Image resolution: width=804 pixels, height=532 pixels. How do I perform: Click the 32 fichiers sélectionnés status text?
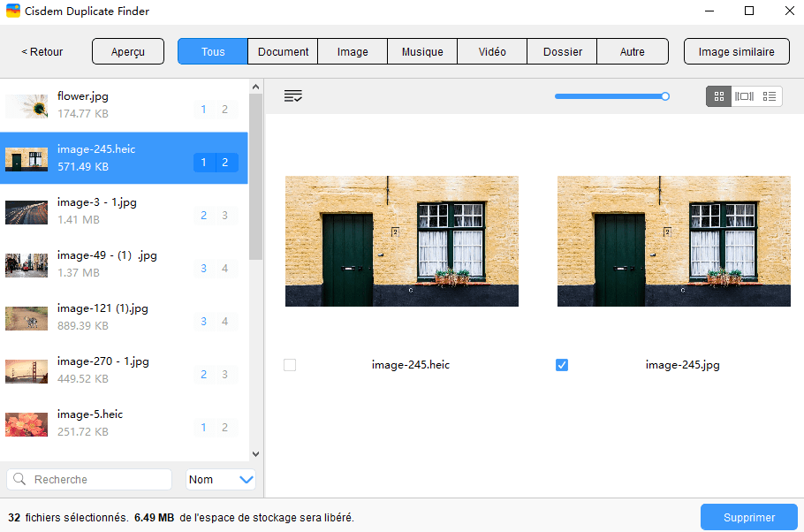[x=68, y=517]
